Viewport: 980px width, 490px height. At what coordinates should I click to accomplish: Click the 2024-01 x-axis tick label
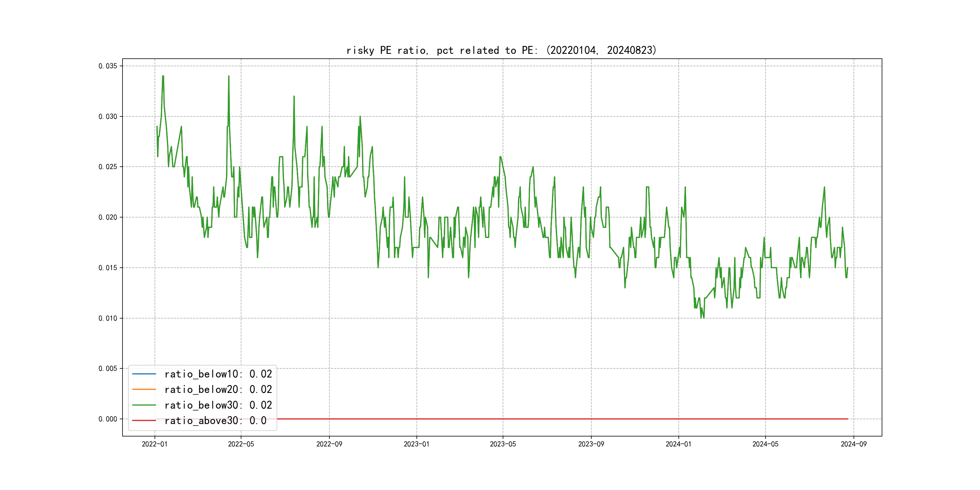pyautogui.click(x=678, y=444)
